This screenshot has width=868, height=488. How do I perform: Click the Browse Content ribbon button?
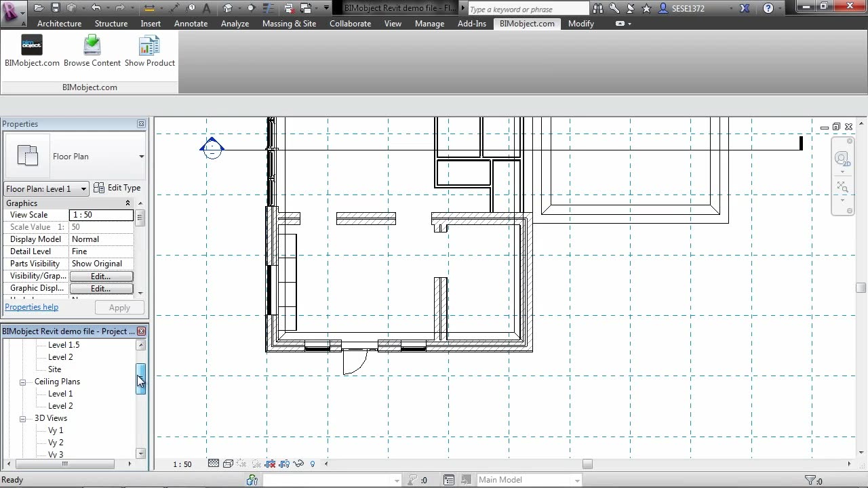(92, 52)
